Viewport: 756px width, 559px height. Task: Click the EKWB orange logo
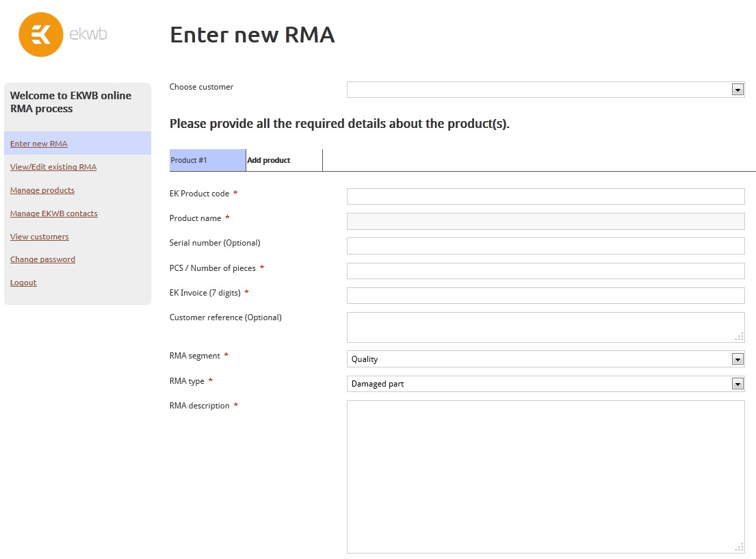(40, 34)
